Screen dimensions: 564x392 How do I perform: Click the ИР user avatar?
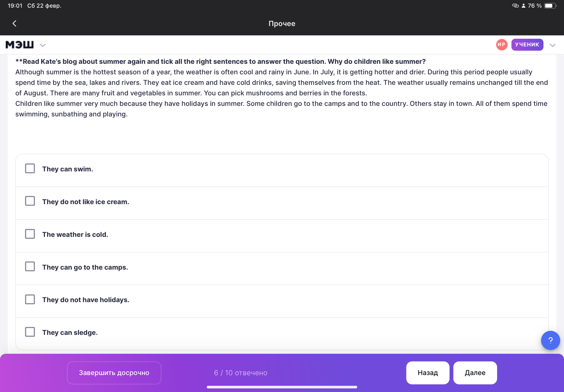click(x=501, y=45)
